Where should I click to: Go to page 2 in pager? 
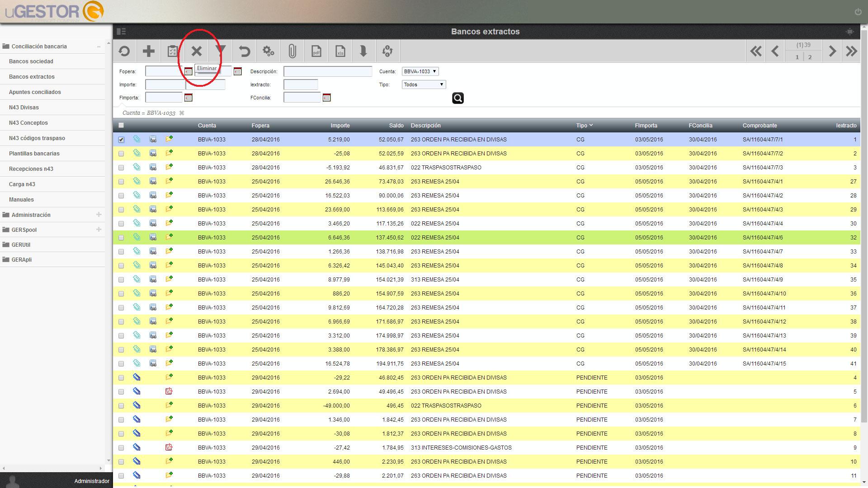[x=810, y=57]
